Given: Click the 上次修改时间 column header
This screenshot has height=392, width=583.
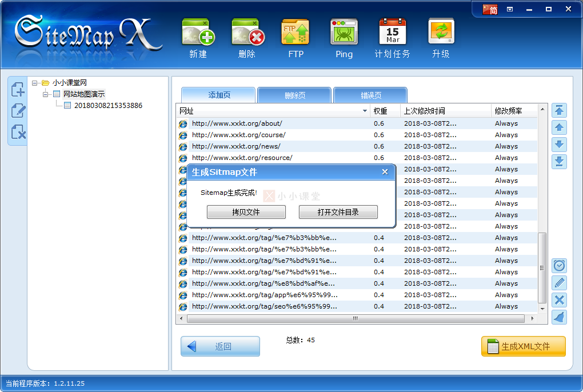Looking at the screenshot, I should pos(445,111).
